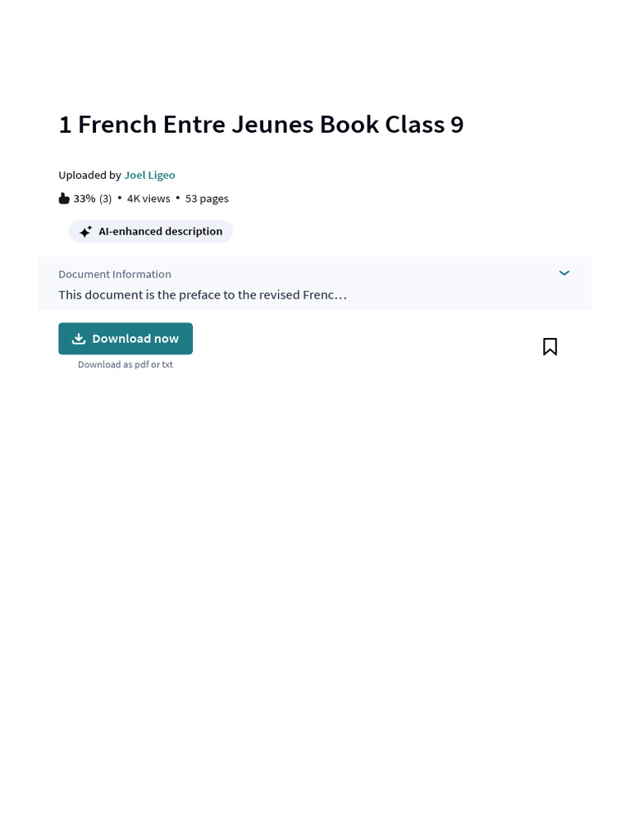
Task: Click the 'Uploaded by' label
Action: [x=89, y=175]
